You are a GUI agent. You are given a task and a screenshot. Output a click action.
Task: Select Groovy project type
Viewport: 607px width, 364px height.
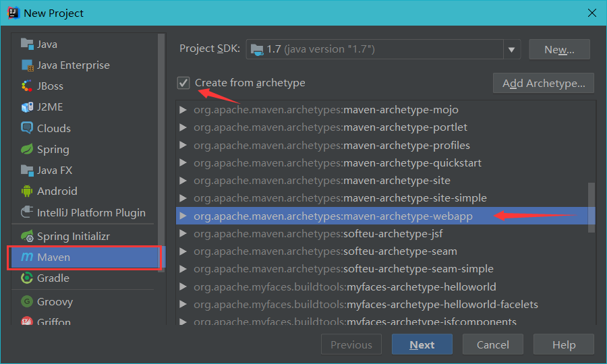coord(84,302)
